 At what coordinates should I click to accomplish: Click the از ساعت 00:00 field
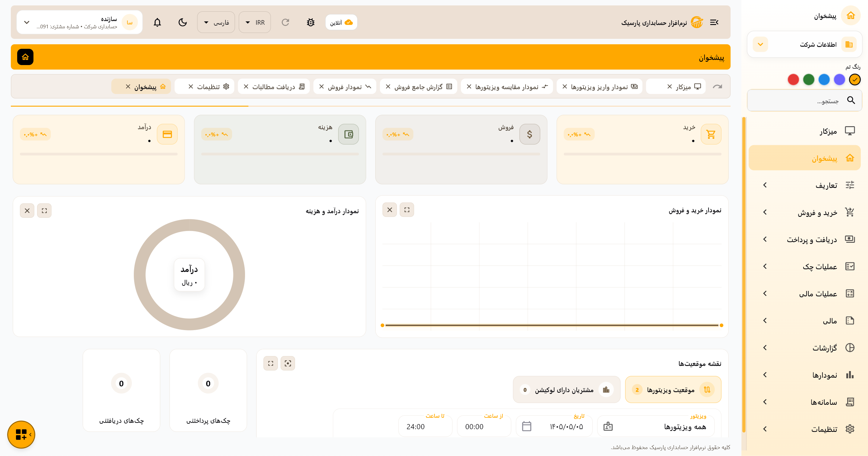(x=484, y=426)
